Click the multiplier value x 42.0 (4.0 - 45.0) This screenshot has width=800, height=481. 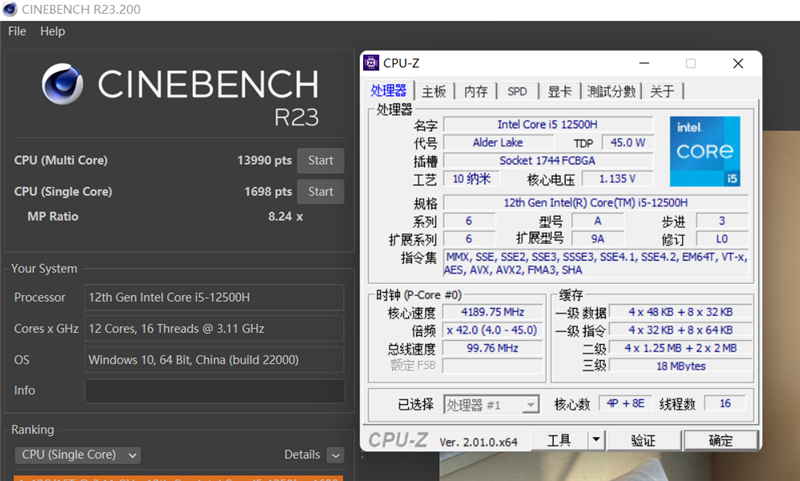493,330
